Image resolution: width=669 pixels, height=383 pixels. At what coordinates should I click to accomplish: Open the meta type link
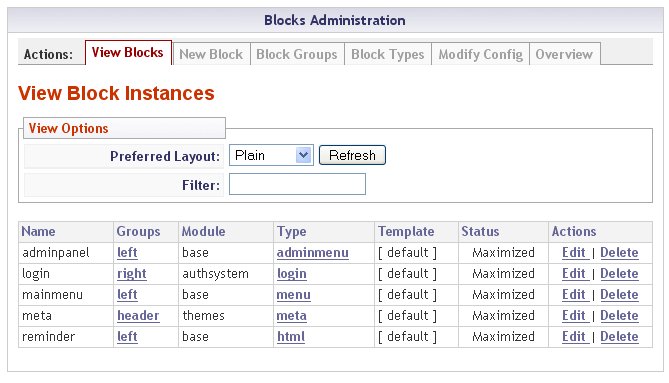point(292,316)
